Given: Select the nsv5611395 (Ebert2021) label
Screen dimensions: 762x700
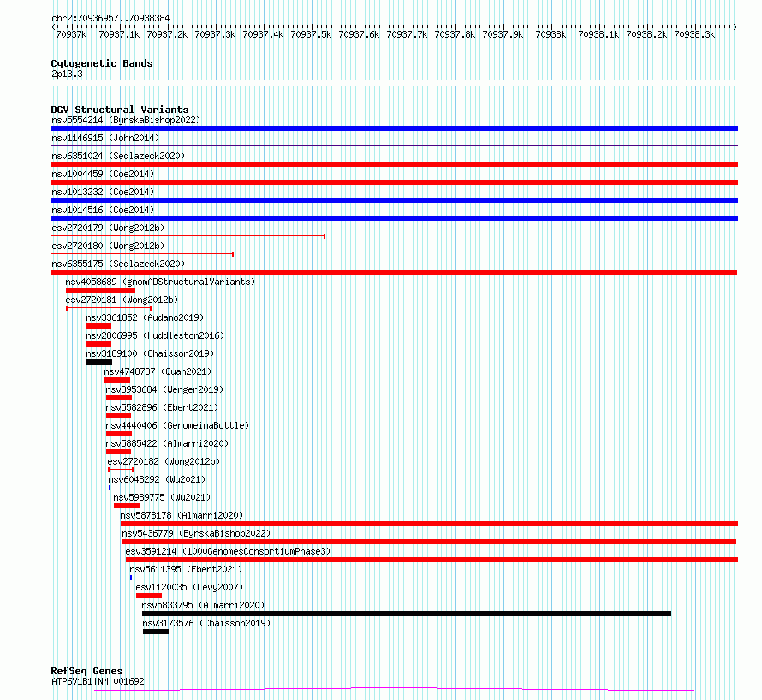Looking at the screenshot, I should point(186,569).
